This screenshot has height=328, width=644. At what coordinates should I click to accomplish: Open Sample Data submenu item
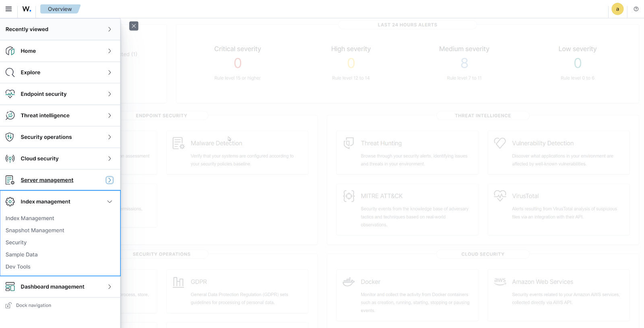coord(22,254)
